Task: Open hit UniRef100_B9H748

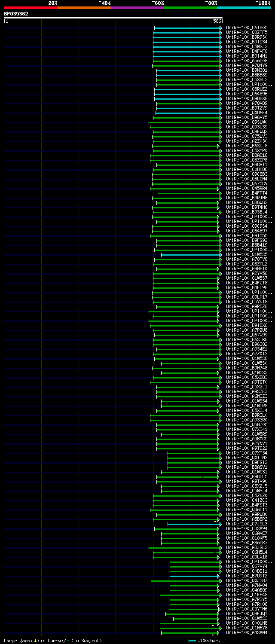Action: tap(247, 368)
